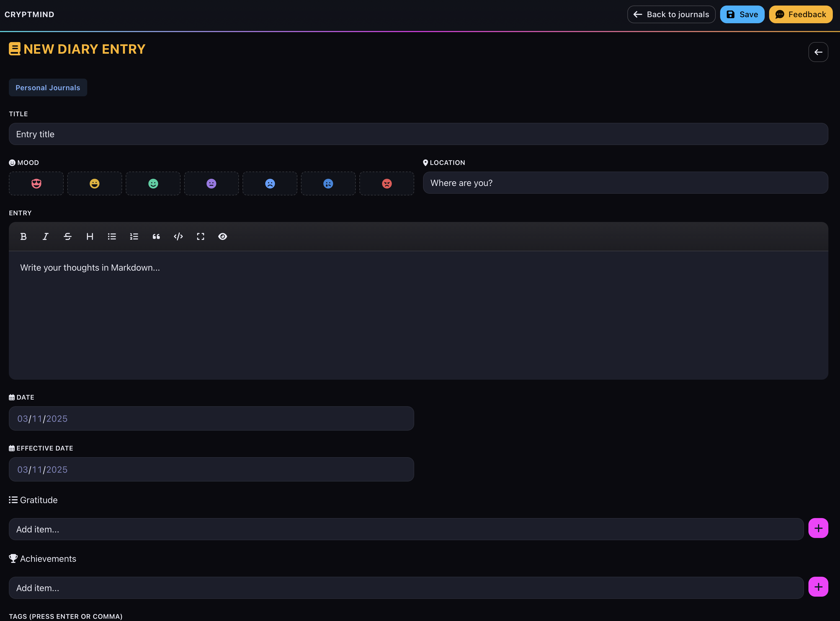840x621 pixels.
Task: Select the angry red mood emoji
Action: (x=386, y=183)
